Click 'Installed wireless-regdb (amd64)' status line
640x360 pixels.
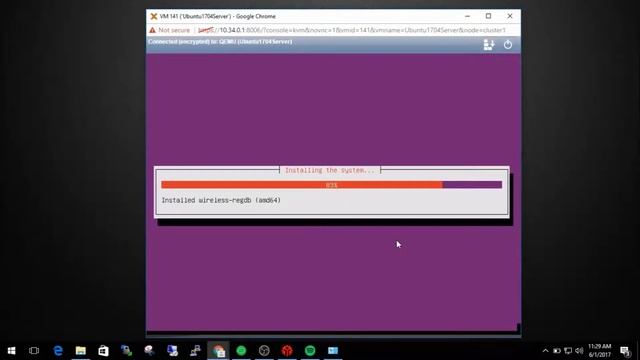[x=221, y=200]
